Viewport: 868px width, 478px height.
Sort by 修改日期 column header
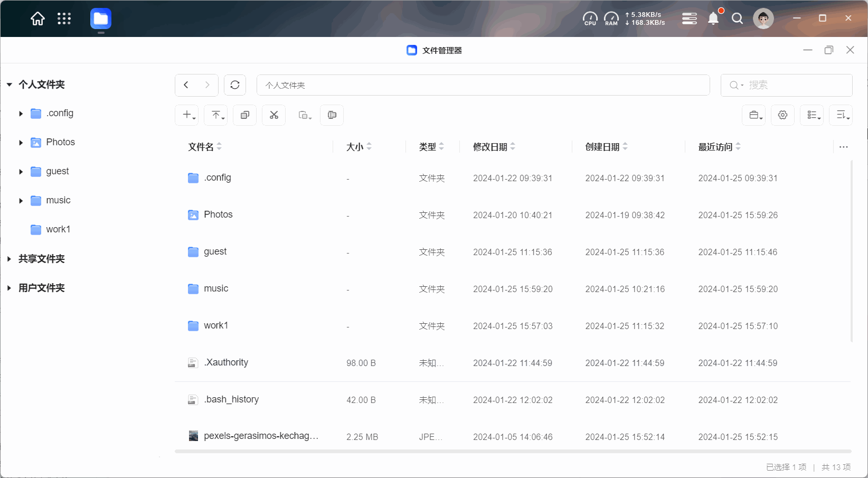point(494,147)
